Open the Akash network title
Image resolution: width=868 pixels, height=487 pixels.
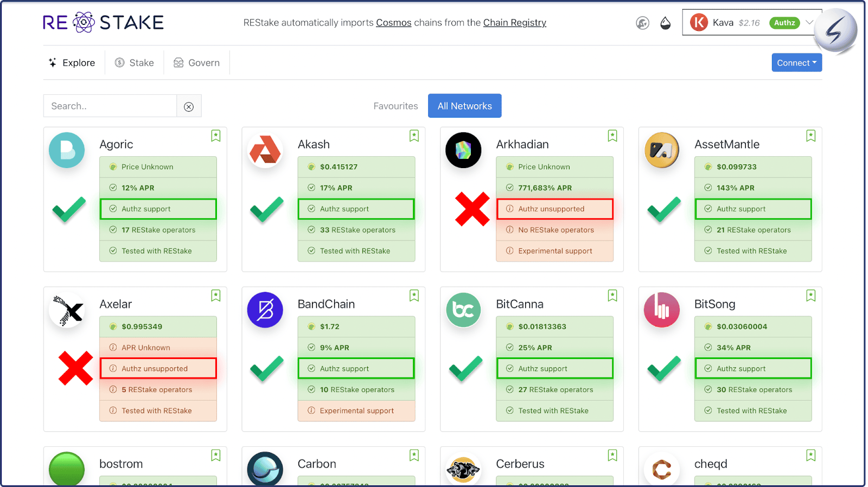point(314,144)
